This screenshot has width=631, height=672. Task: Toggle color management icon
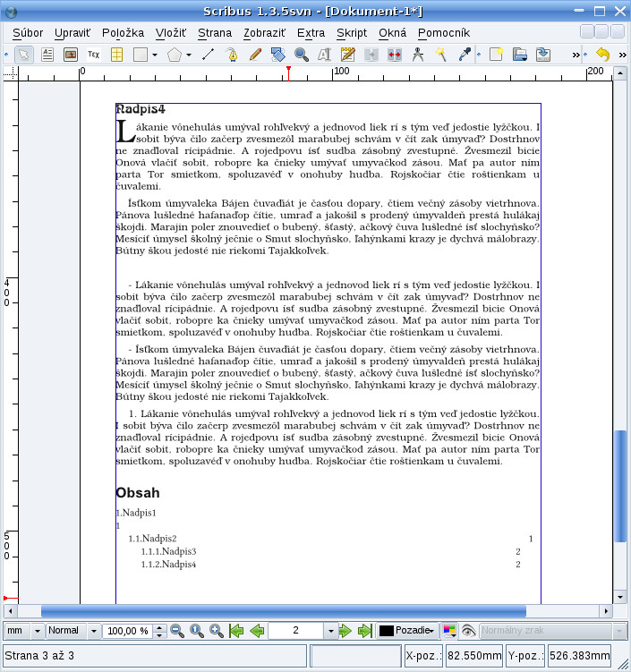pos(448,631)
